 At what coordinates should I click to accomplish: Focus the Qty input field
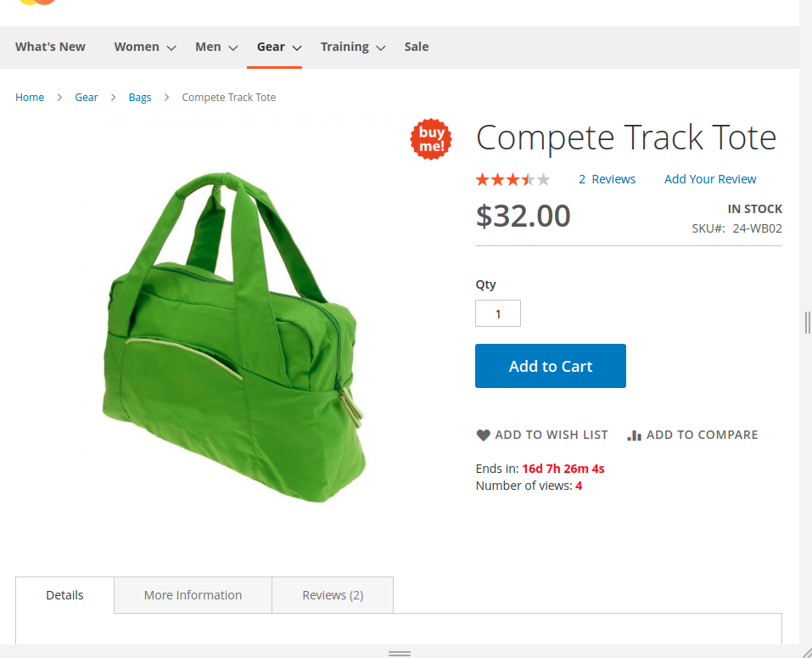point(498,313)
